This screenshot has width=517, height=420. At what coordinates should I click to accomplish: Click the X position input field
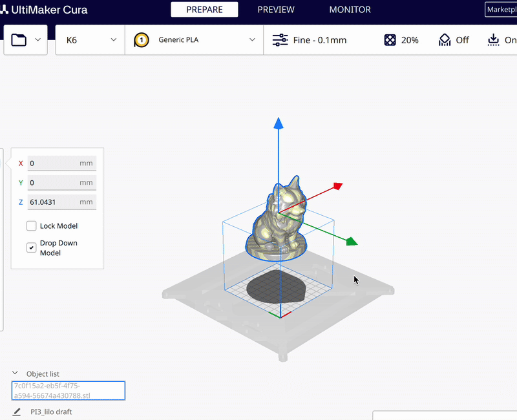tap(61, 163)
